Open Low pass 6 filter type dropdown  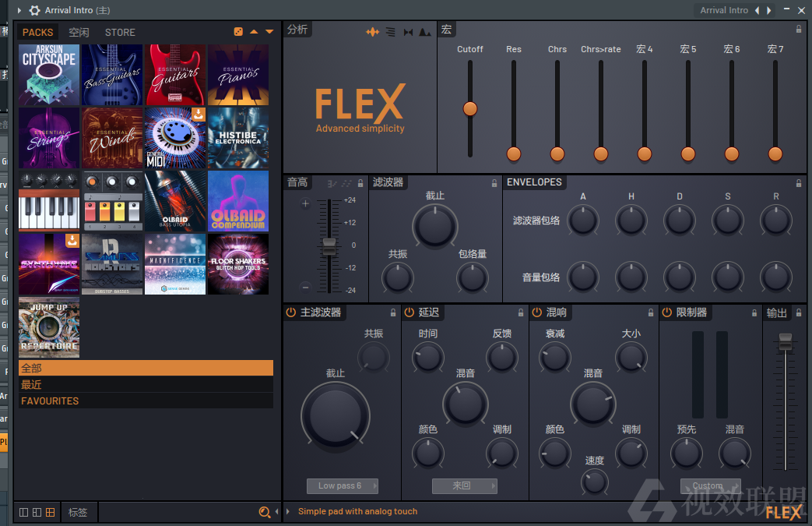tap(343, 485)
